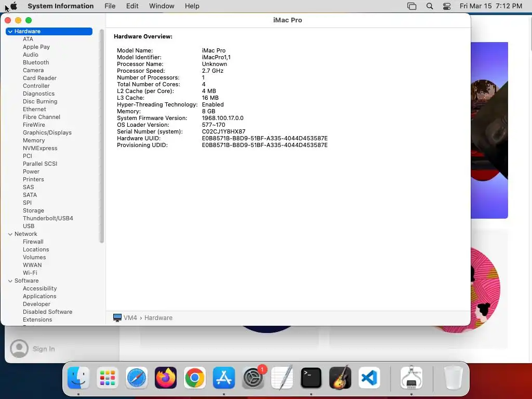Select Graphics/Displays in the sidebar
This screenshot has height=399, width=532.
47,132
